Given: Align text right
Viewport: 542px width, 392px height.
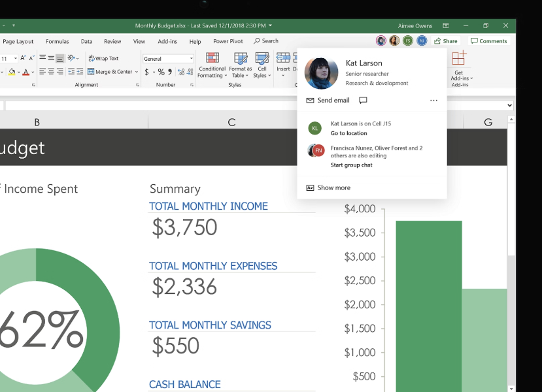Looking at the screenshot, I should pyautogui.click(x=59, y=71).
